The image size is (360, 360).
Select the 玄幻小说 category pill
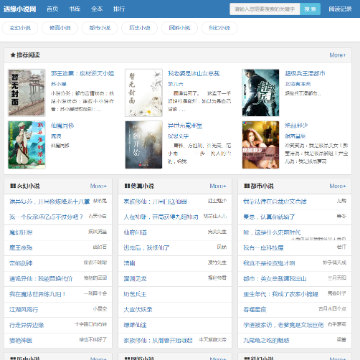[x=20, y=28]
